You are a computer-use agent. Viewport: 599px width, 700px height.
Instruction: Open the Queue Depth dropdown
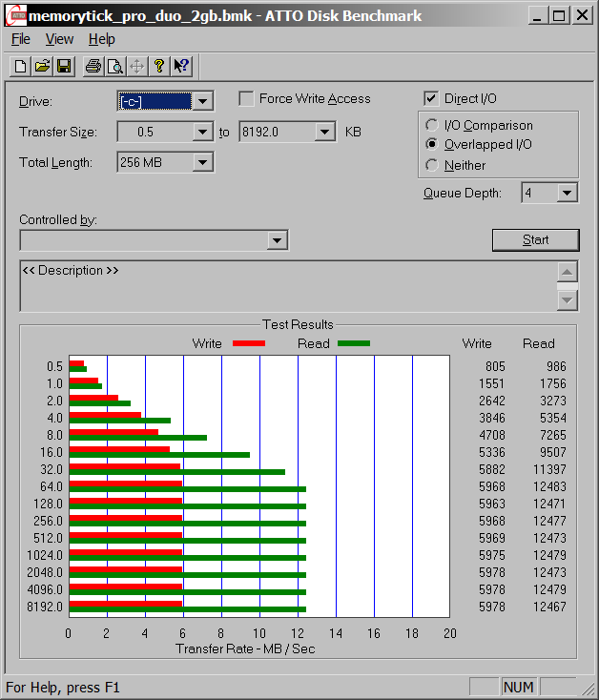pos(568,194)
